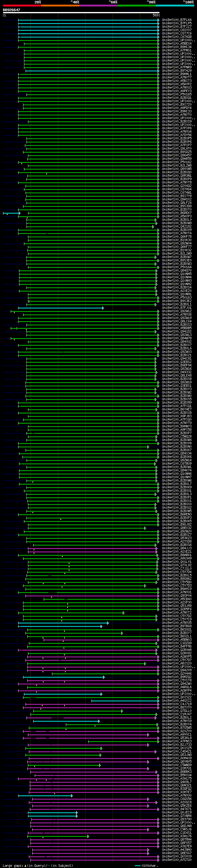The image size is (197, 868).
Task: Select label UniRef100_A5BIT3
Action: click(177, 81)
